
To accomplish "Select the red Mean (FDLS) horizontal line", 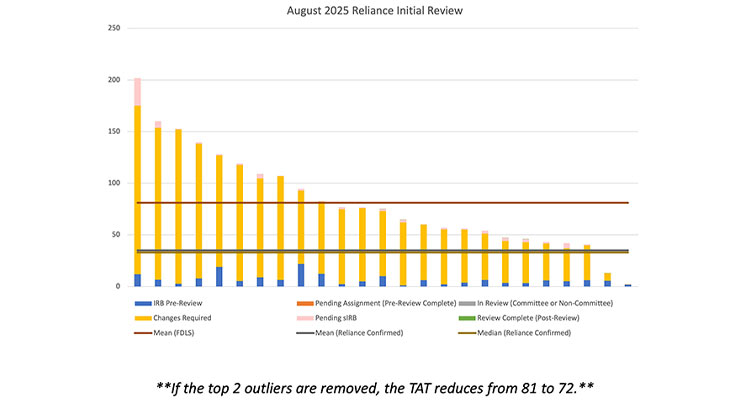I will 400,203.
